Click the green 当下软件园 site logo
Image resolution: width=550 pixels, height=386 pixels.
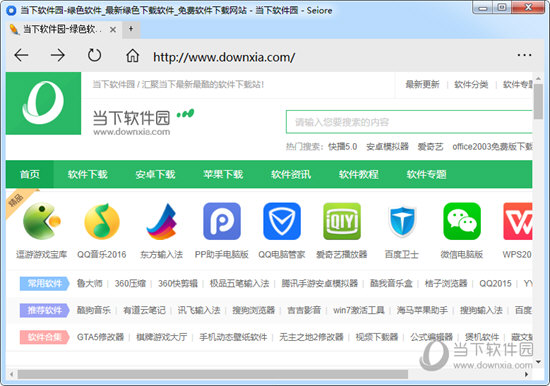43,103
